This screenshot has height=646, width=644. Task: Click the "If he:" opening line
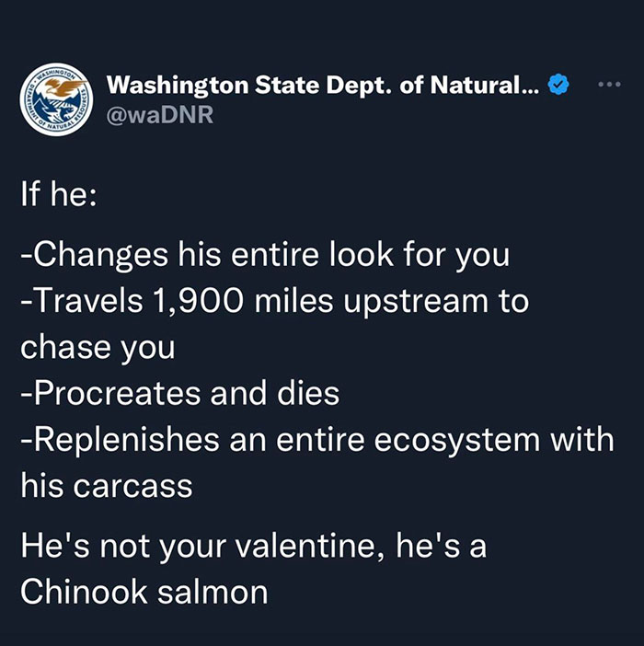click(x=59, y=194)
